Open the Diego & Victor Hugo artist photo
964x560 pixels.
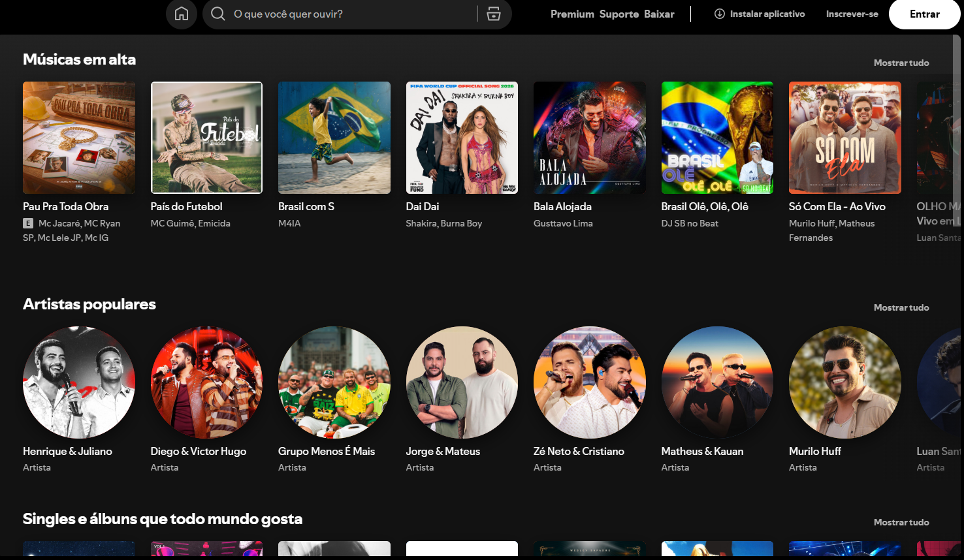pos(206,382)
